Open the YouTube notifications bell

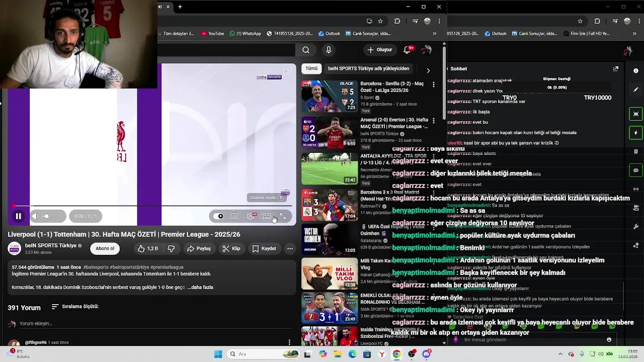pos(408,50)
